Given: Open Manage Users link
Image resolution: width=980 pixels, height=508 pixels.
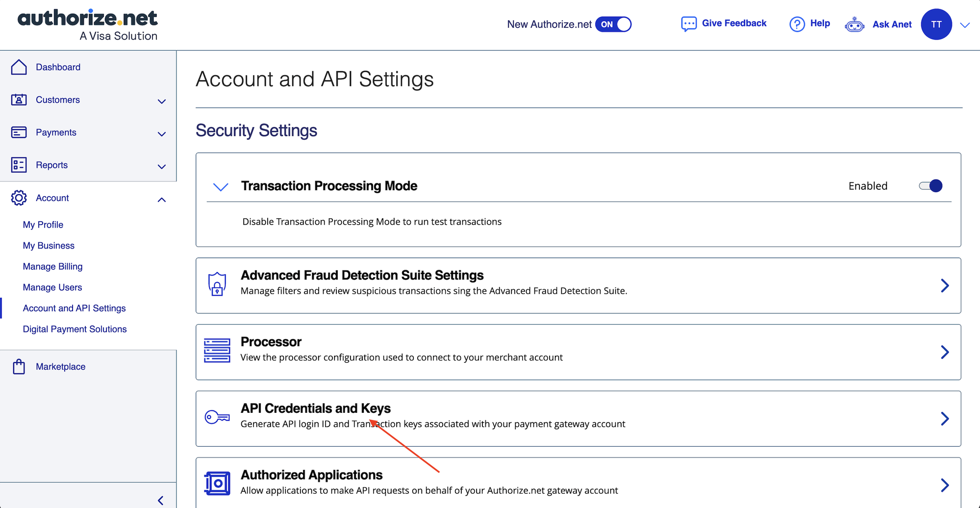Looking at the screenshot, I should click(52, 287).
